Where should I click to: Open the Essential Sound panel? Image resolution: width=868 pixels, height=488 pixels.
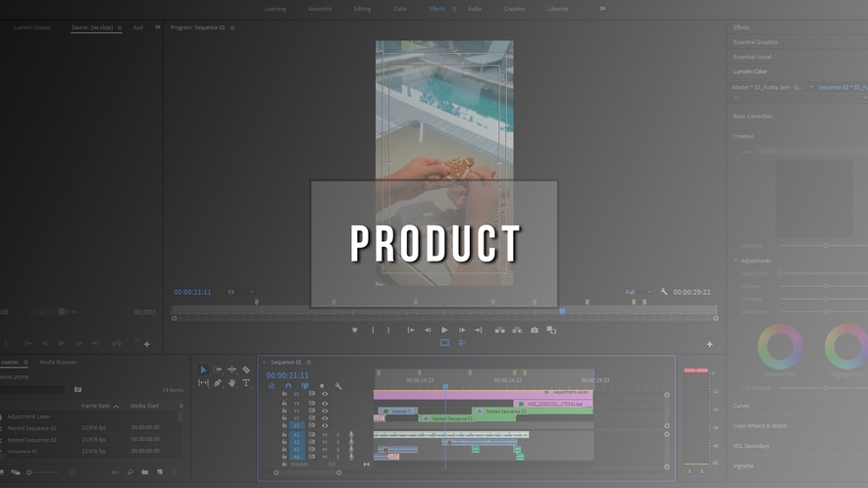(752, 57)
